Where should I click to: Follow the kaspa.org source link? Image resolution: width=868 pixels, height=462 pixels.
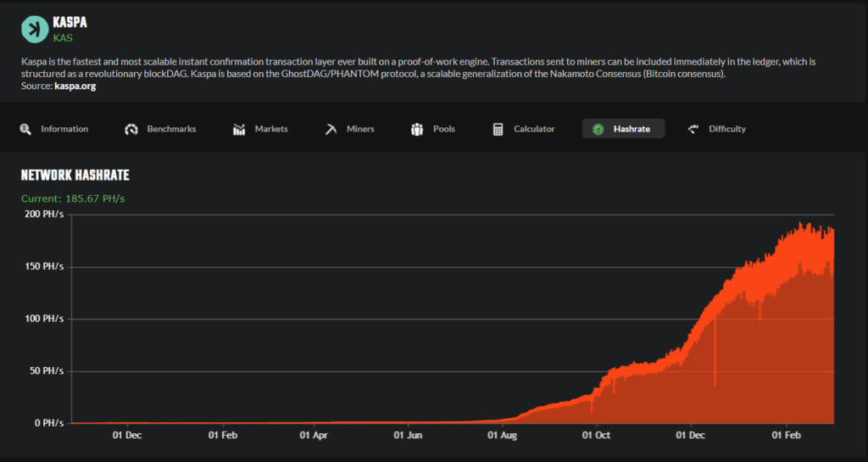(75, 86)
